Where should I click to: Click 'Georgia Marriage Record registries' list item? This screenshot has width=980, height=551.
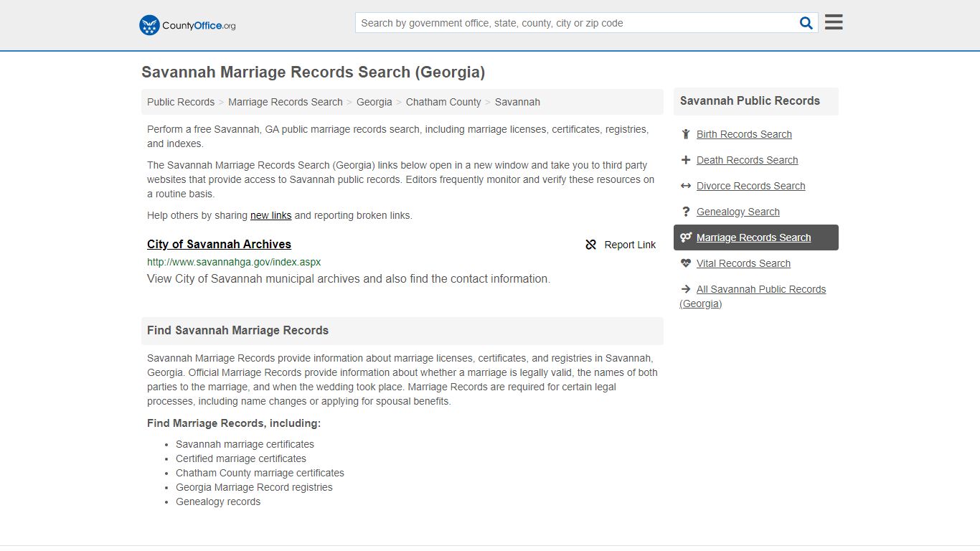click(x=254, y=487)
